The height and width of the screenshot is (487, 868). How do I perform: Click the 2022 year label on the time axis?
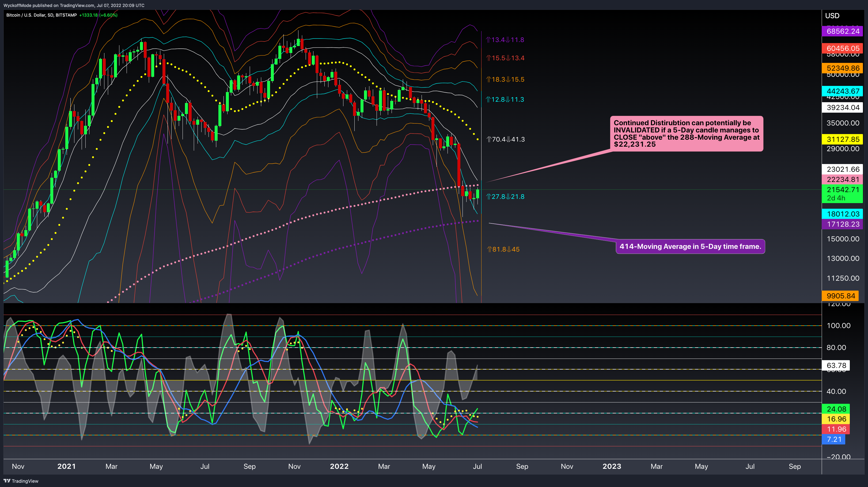tap(339, 466)
